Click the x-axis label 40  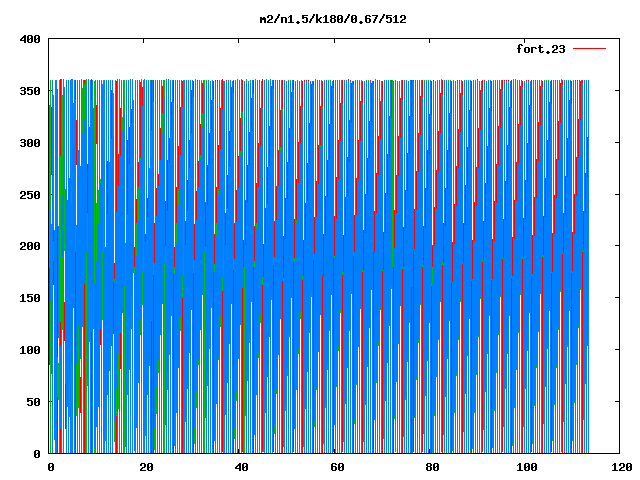(242, 467)
